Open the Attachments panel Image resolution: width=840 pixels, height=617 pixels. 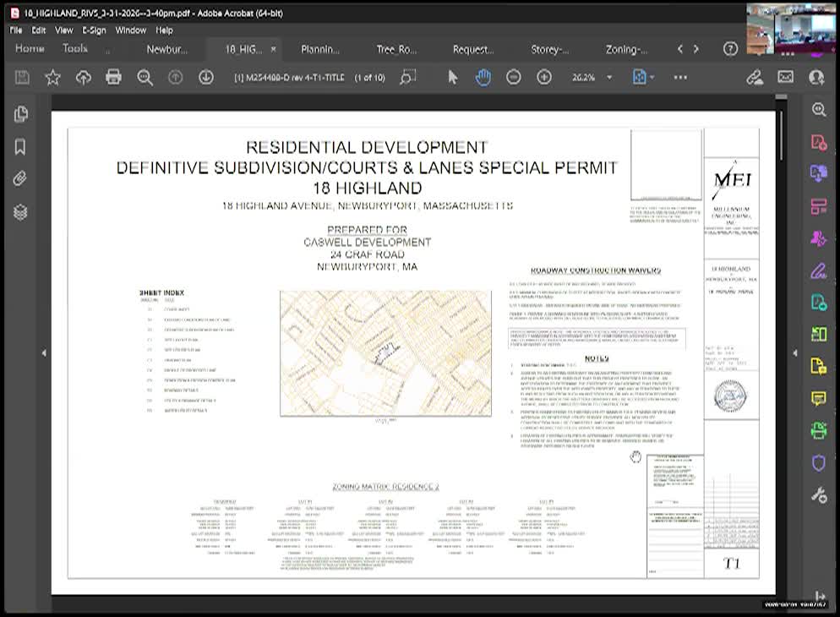click(x=19, y=178)
